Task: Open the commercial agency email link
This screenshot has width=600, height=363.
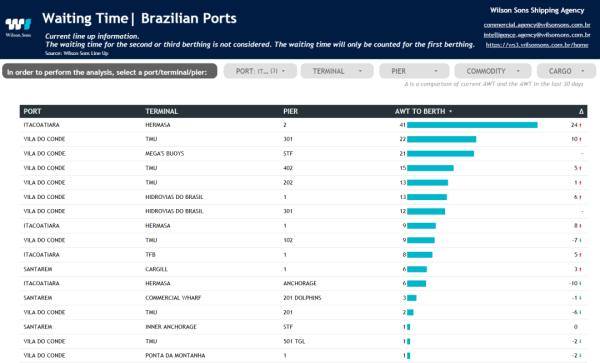Action: point(537,25)
